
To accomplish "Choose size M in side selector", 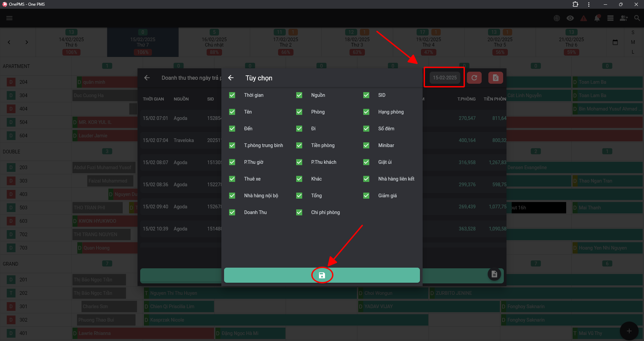I will coord(633,42).
